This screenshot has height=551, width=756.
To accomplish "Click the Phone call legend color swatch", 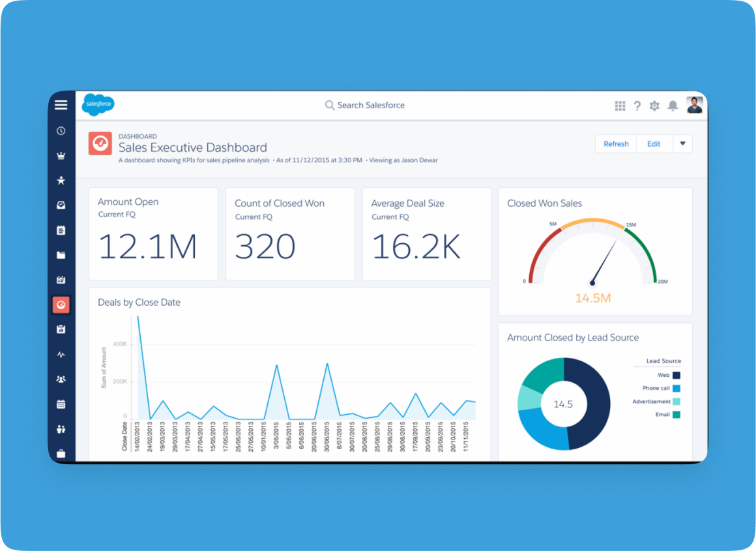I will point(676,388).
